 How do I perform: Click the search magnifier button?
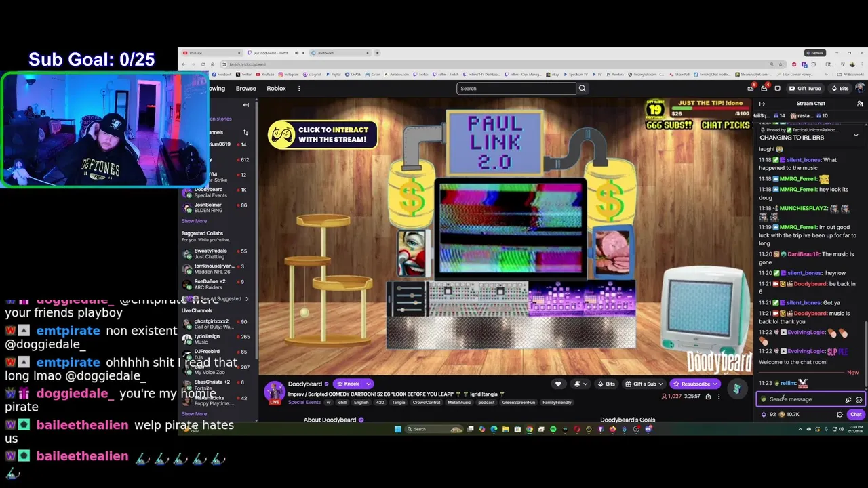click(x=582, y=88)
